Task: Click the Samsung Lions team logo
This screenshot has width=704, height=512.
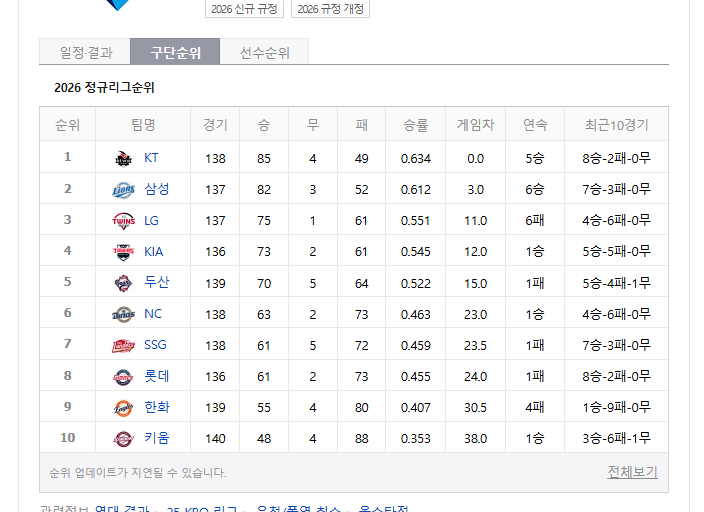Action: pyautogui.click(x=123, y=190)
